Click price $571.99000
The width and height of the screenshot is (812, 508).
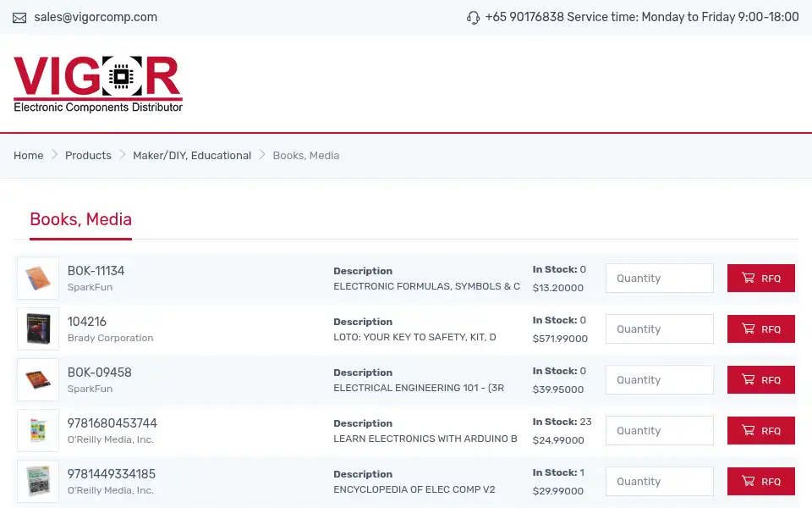click(x=560, y=339)
